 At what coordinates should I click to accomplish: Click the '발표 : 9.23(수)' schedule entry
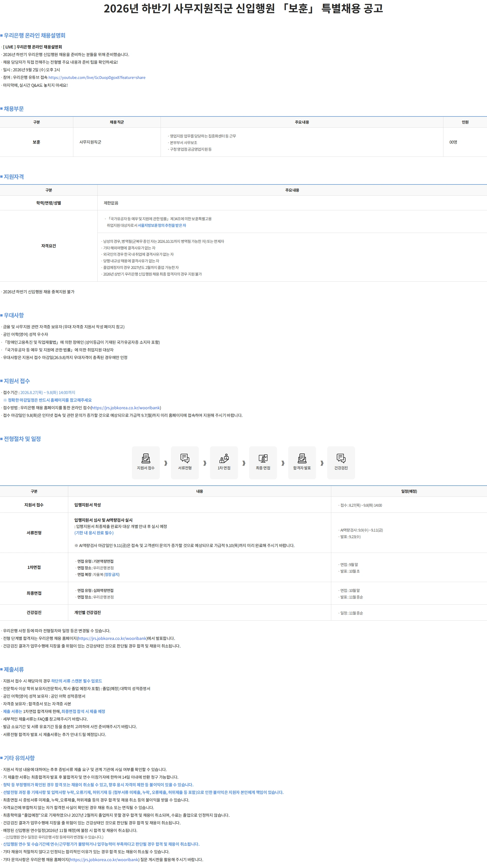coord(350,537)
